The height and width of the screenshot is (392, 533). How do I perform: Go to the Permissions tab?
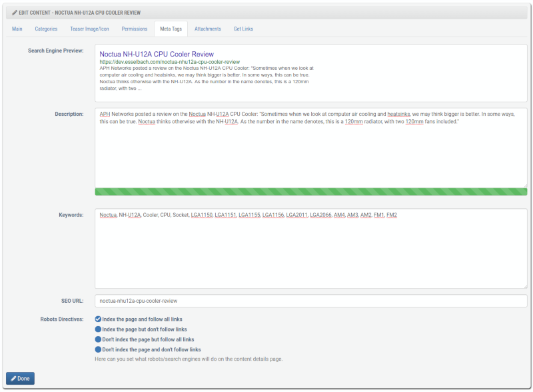tap(135, 29)
